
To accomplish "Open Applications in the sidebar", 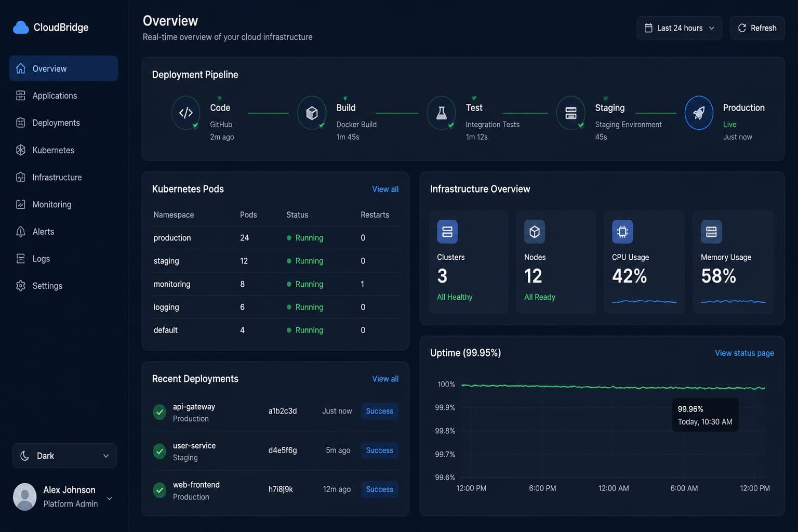I will pos(63,96).
